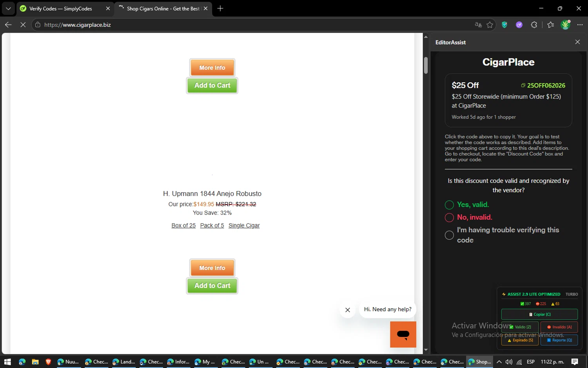Open network settings from system tray
Image resolution: width=588 pixels, height=368 pixels.
519,362
